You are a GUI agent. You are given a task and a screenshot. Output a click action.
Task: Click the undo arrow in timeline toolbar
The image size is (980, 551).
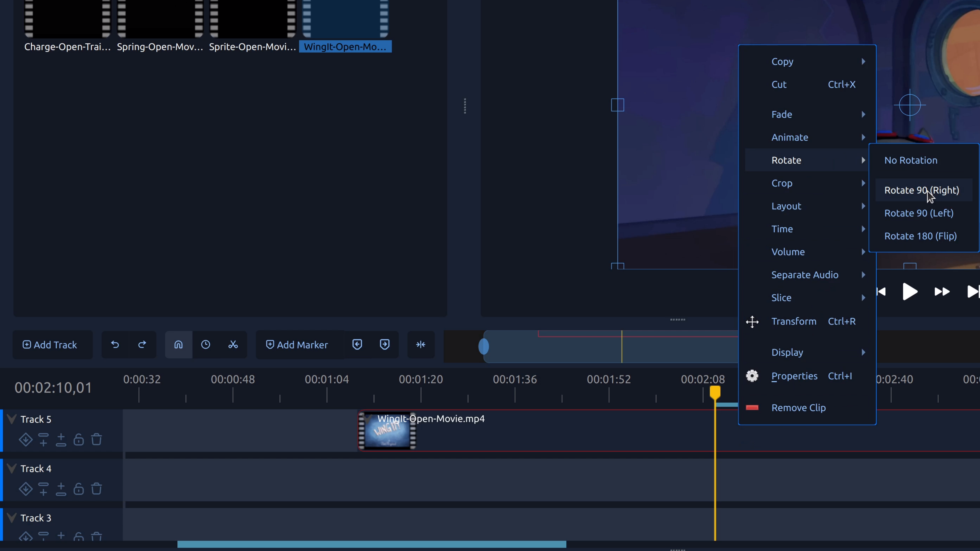pyautogui.click(x=115, y=345)
